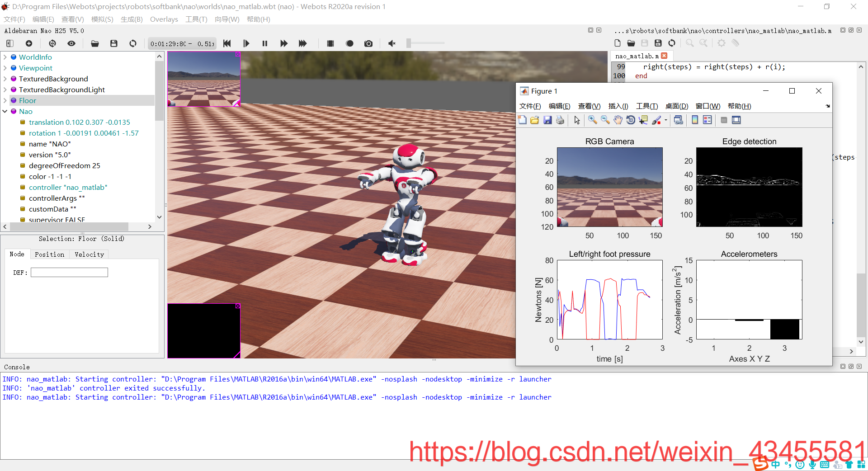
Task: Dock Figure 1 using the menu bar corner arrow
Action: 828,106
